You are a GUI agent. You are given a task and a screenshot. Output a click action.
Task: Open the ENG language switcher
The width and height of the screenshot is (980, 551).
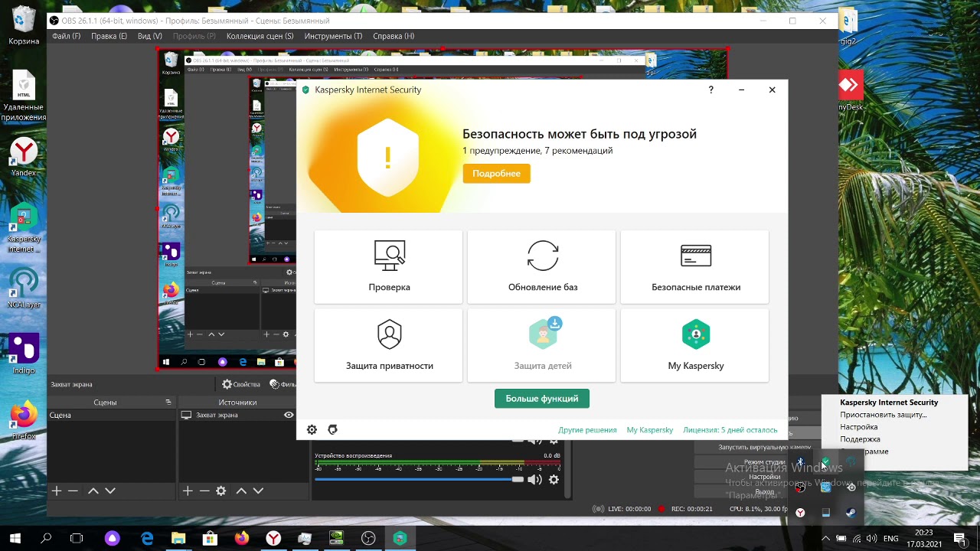tap(891, 539)
